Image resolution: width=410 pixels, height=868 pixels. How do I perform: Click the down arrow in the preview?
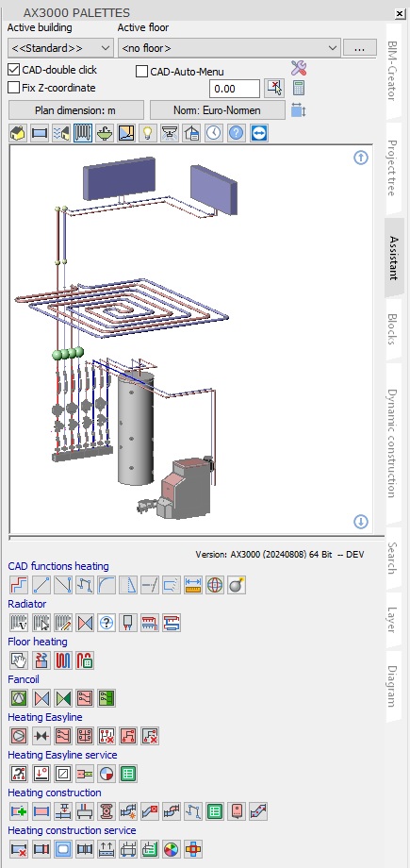361,521
